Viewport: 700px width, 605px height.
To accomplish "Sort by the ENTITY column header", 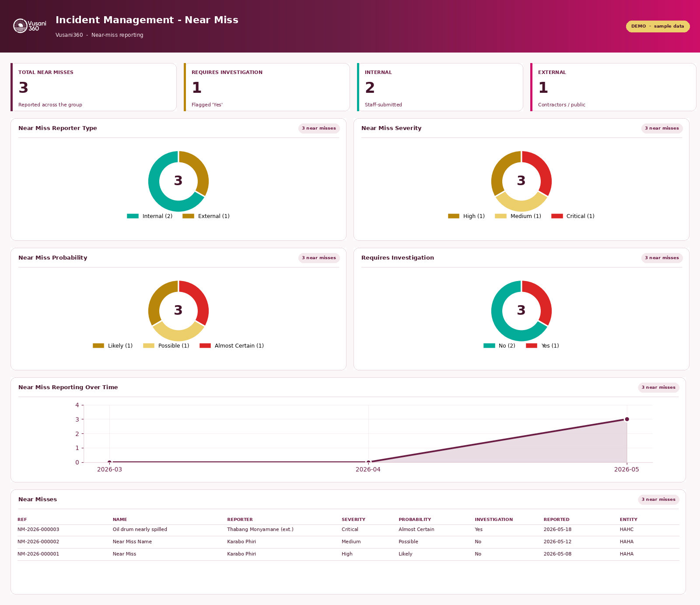I will click(629, 520).
